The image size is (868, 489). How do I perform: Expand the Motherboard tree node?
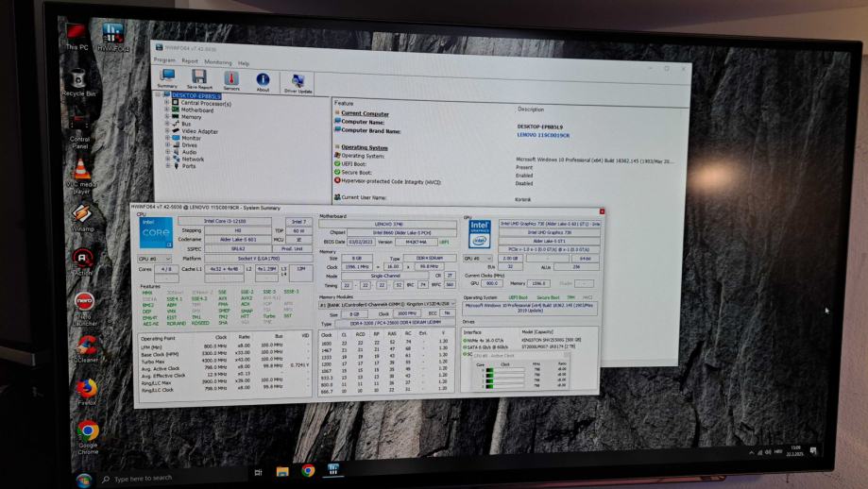pyautogui.click(x=166, y=110)
